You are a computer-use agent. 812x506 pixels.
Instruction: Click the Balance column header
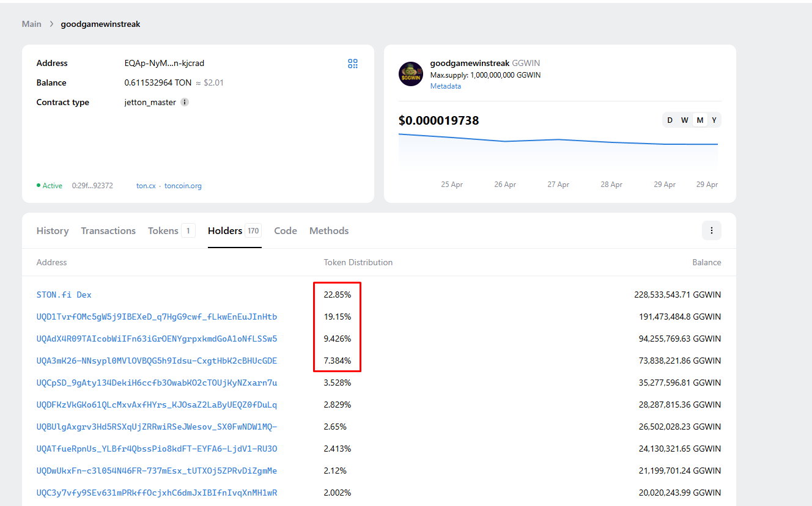[707, 262]
